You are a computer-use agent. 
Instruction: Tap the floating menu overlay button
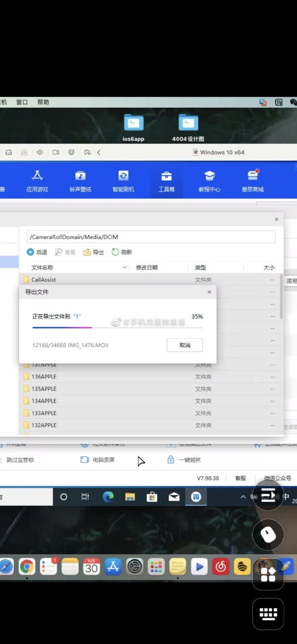[x=268, y=496]
